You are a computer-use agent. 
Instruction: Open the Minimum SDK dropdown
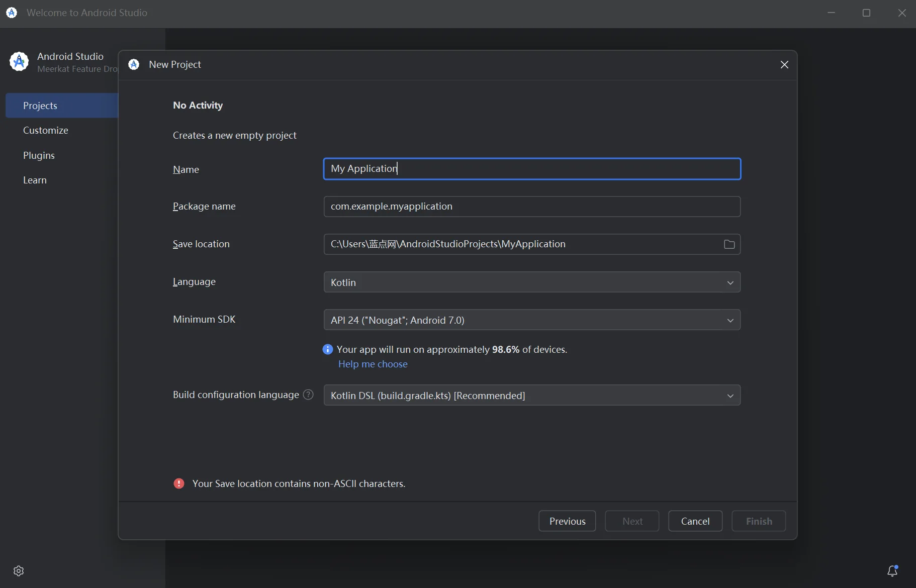click(x=532, y=320)
